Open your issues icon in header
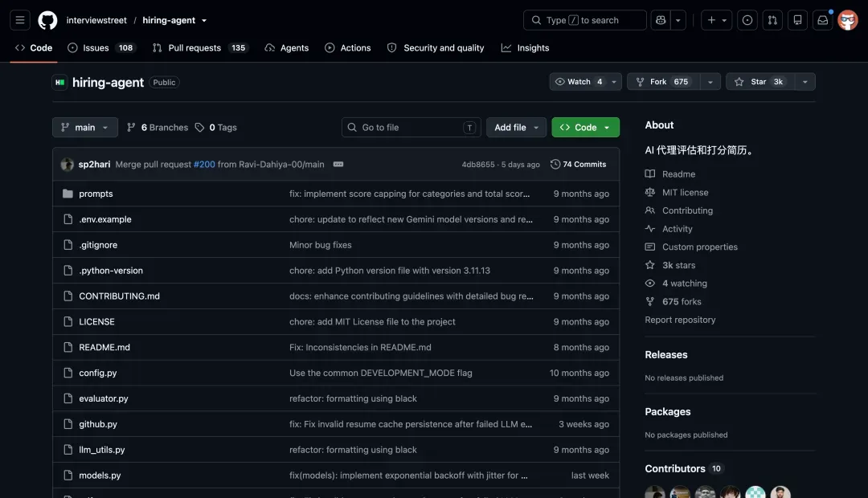 tap(747, 20)
